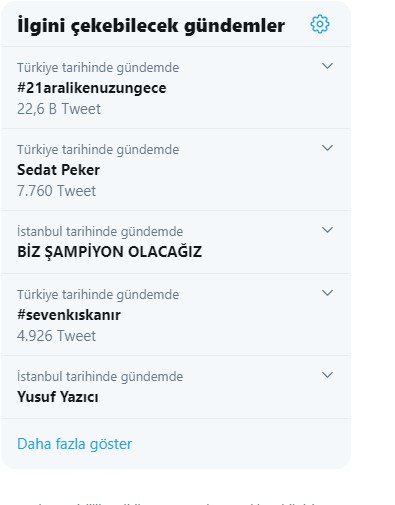
Task: Open the #21aralikenuzungece hashtag trend
Action: click(92, 88)
